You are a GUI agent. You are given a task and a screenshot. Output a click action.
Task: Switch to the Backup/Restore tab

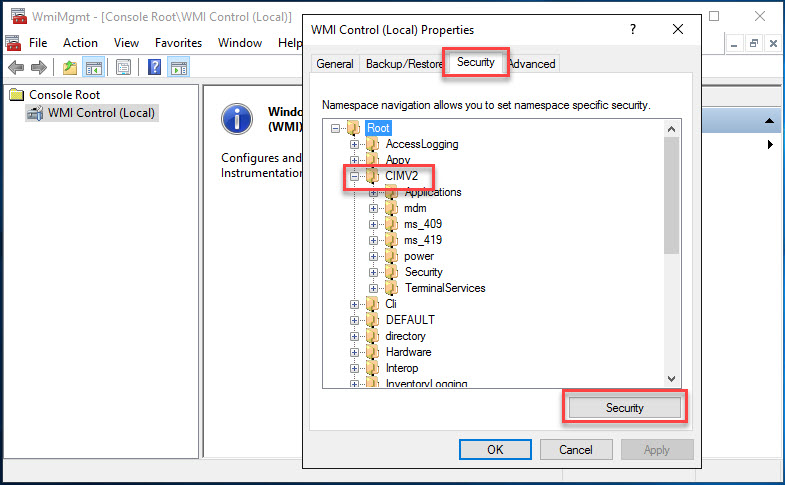(x=402, y=64)
